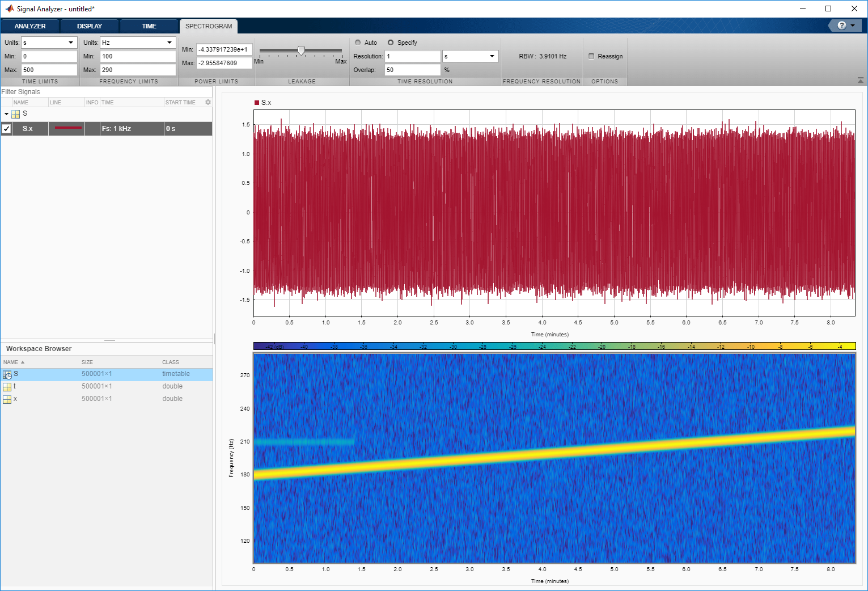Click the Help question mark icon
Image resolution: width=868 pixels, height=591 pixels.
click(x=841, y=26)
